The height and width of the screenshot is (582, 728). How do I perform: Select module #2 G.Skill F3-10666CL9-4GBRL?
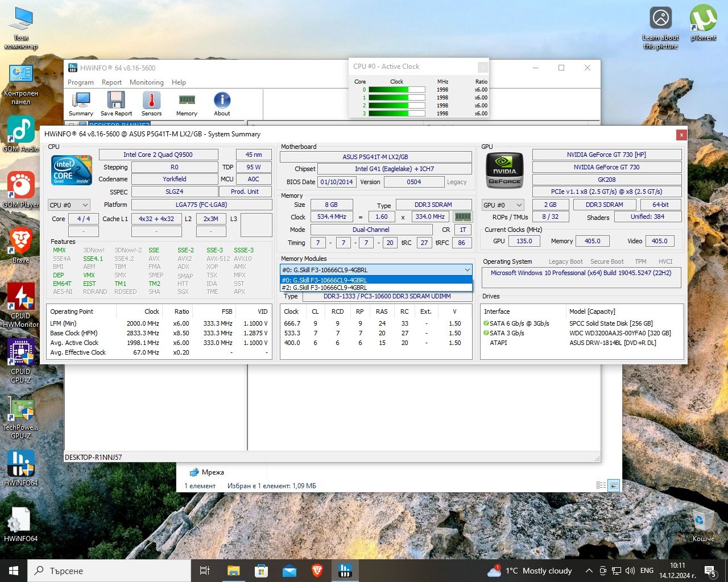tap(376, 288)
